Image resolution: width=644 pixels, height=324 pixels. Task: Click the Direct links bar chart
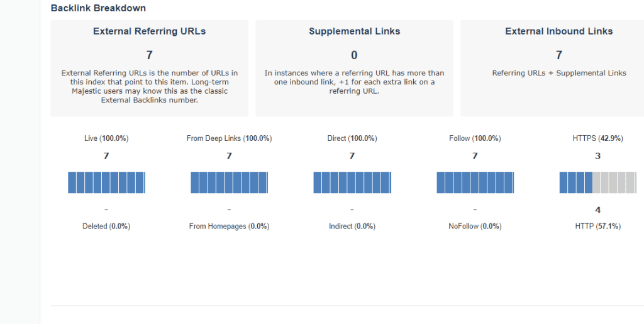tap(352, 182)
